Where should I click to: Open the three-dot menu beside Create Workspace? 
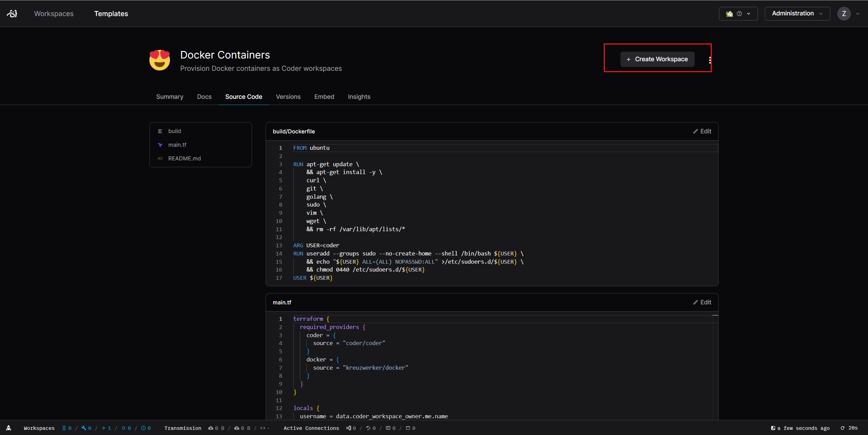point(710,60)
